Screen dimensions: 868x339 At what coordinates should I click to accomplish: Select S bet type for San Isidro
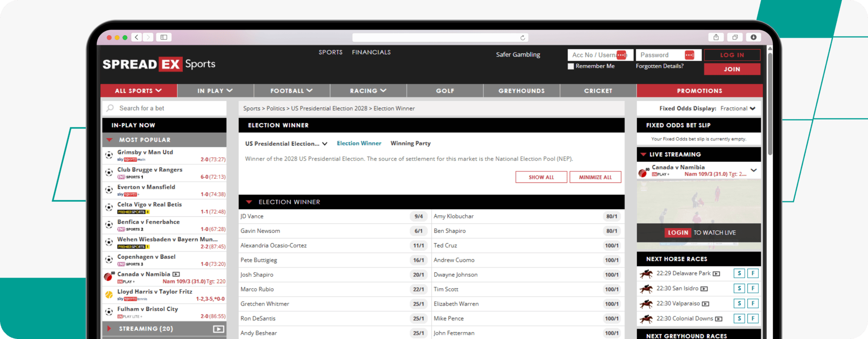point(739,288)
